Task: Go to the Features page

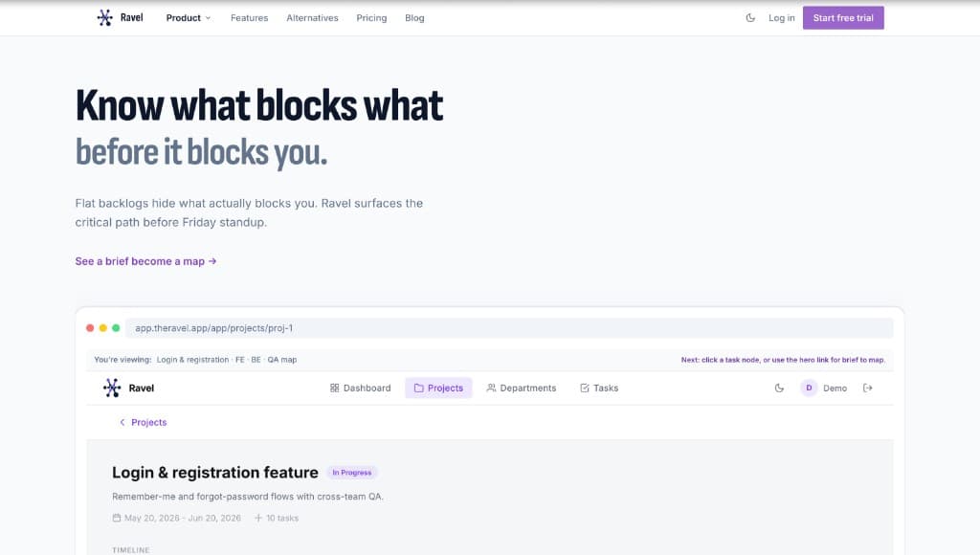Action: 250,18
